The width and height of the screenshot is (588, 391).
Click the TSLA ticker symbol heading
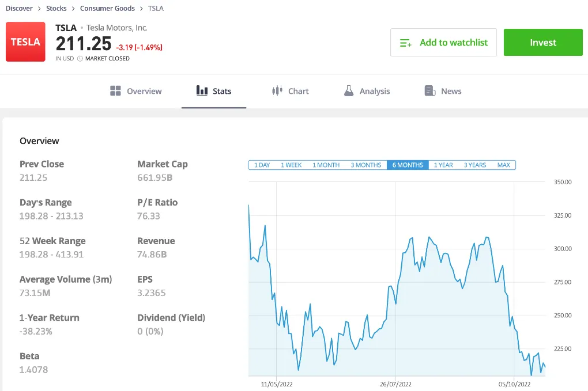(x=66, y=28)
